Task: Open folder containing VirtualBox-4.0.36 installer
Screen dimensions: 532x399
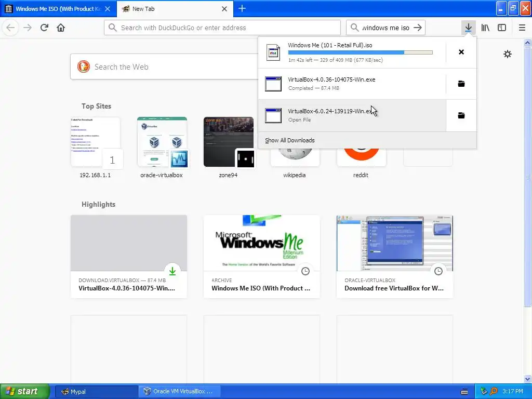Action: click(461, 84)
